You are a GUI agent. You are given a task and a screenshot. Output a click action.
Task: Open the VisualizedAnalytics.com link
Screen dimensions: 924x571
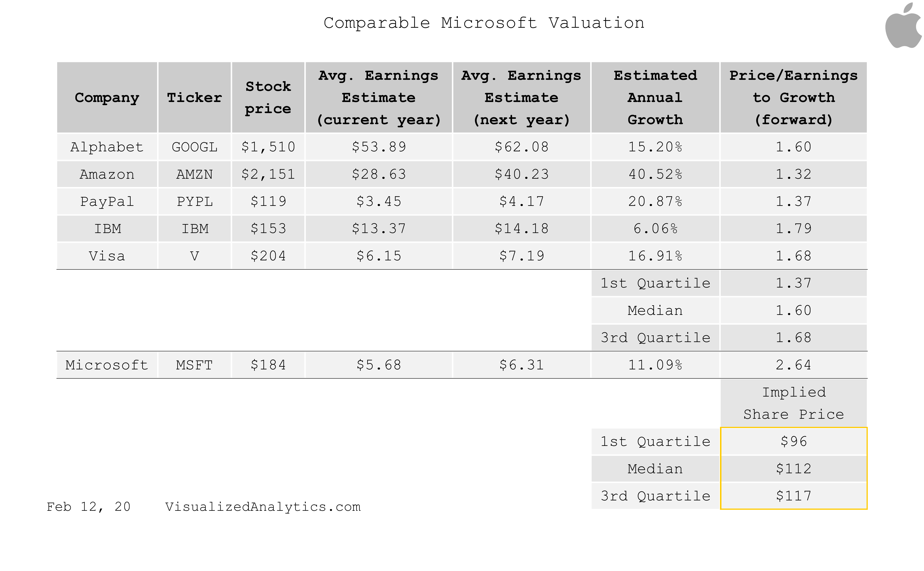[263, 507]
